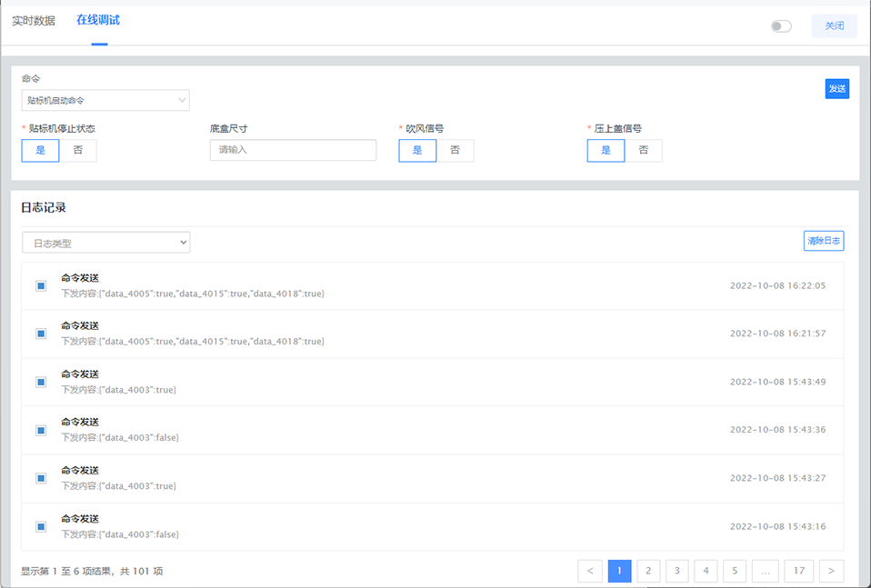Click the previous page arrow icon
This screenshot has width=871, height=588.
590,571
